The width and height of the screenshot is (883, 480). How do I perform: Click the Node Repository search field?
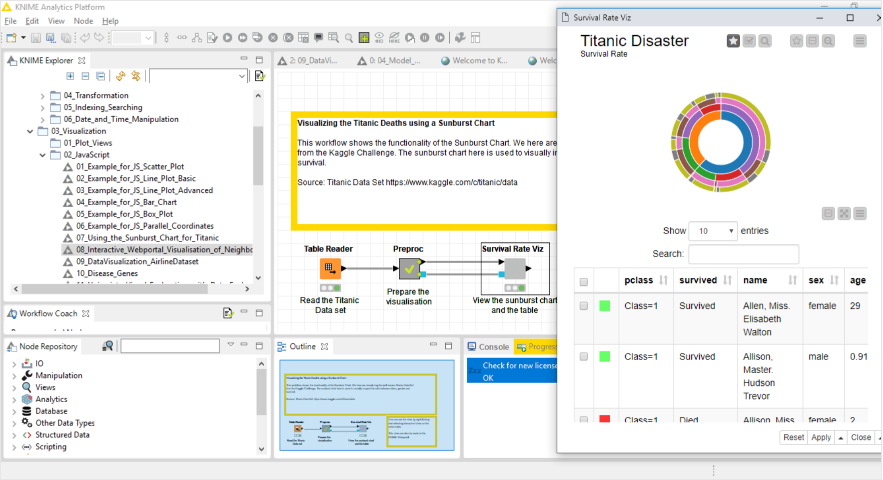(170, 346)
